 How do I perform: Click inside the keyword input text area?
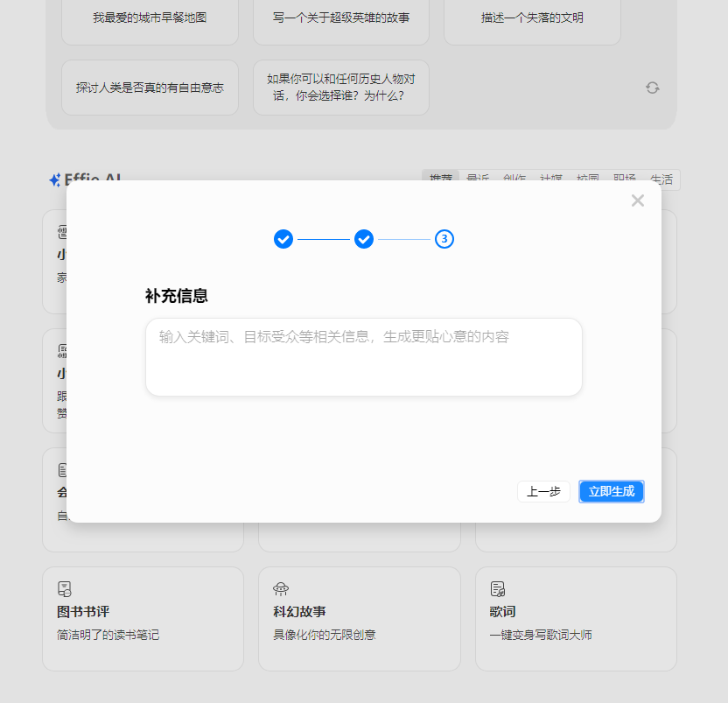pyautogui.click(x=364, y=356)
